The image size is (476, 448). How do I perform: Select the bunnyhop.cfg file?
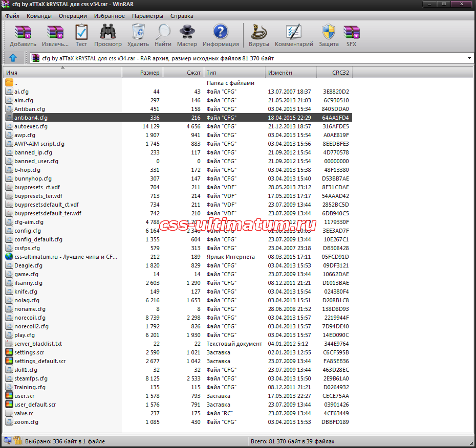pyautogui.click(x=33, y=178)
